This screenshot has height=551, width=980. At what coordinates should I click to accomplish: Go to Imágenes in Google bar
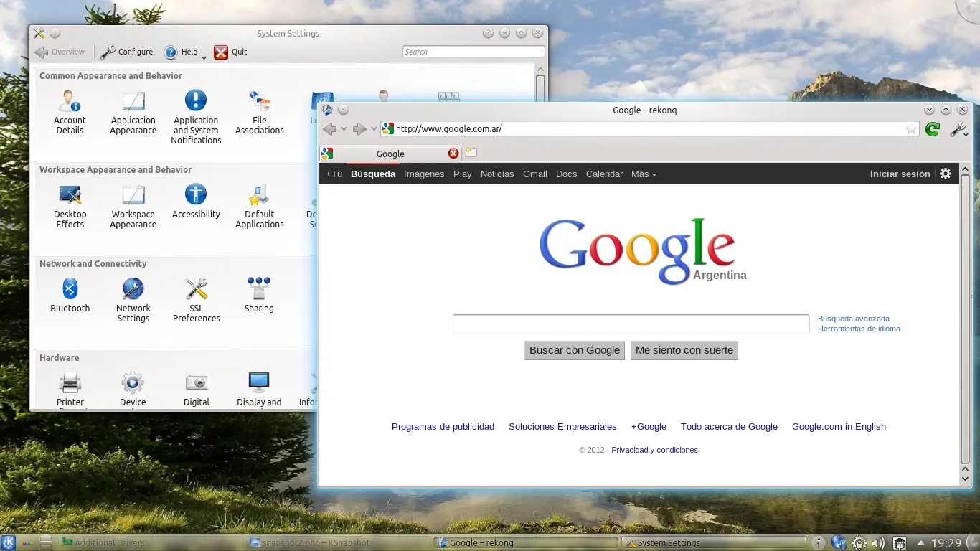pyautogui.click(x=424, y=174)
